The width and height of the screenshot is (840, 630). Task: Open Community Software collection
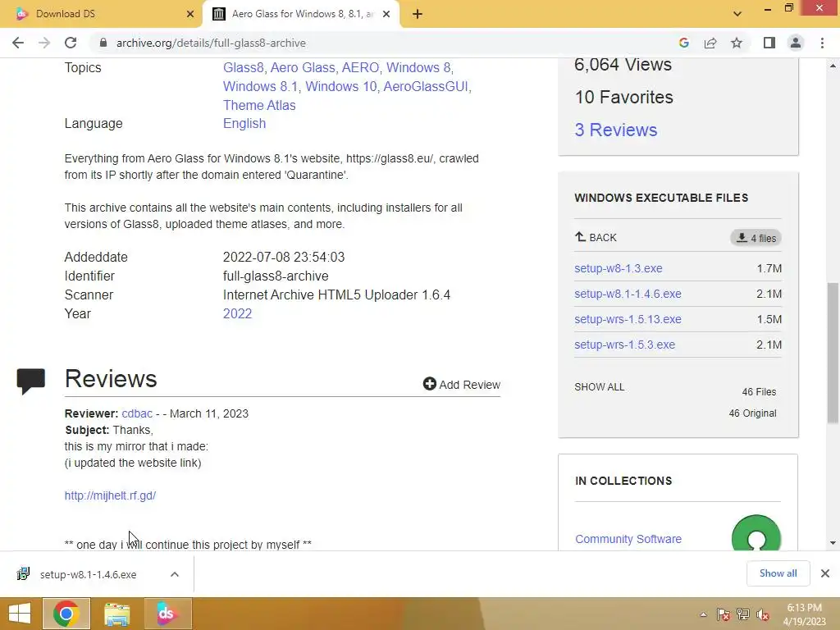pyautogui.click(x=628, y=539)
